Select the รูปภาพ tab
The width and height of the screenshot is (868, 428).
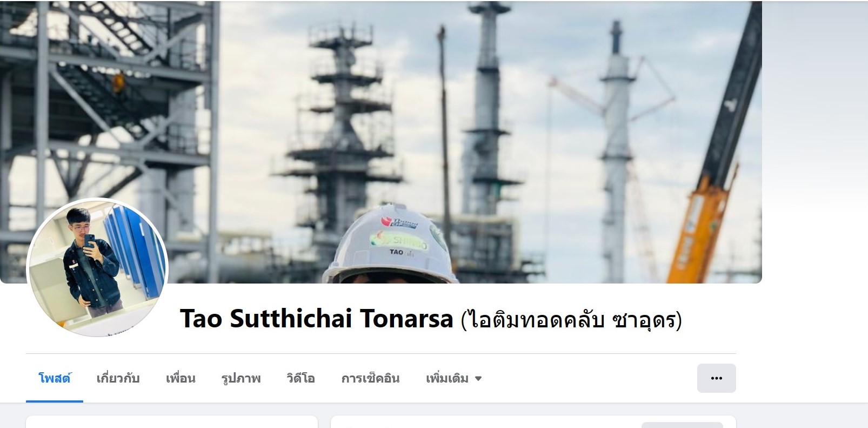(x=241, y=378)
